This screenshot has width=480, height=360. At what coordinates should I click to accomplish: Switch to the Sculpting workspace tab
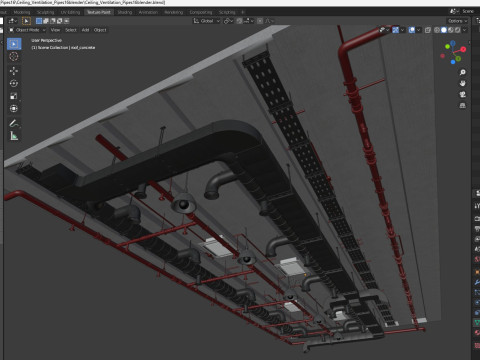(45, 12)
